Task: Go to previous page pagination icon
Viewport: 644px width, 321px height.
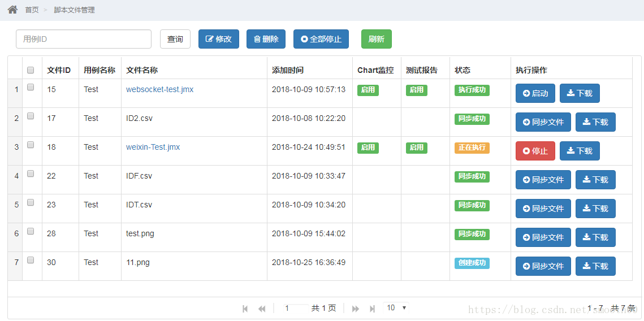Action: tap(262, 309)
